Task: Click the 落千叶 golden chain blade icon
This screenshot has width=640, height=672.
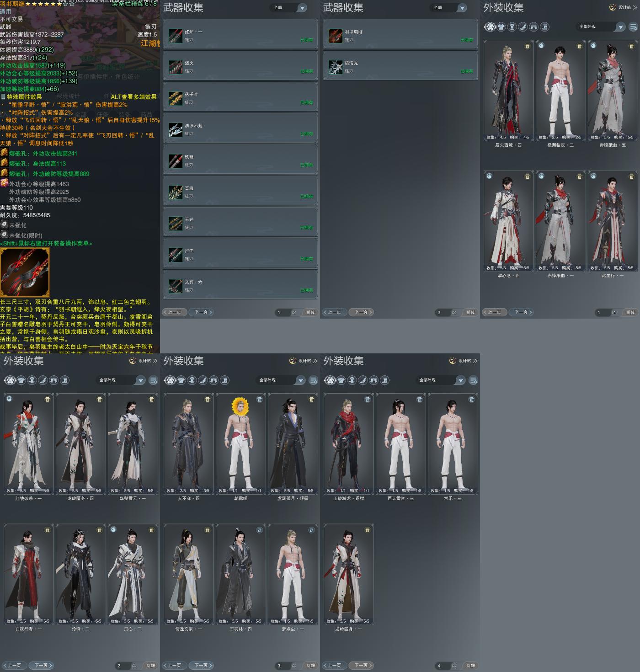Action: [x=176, y=98]
